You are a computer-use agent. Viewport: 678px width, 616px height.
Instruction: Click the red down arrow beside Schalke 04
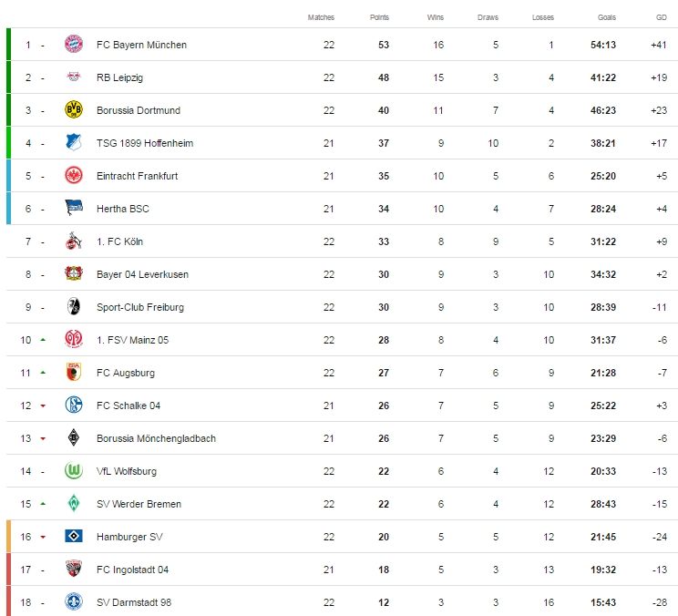[42, 406]
